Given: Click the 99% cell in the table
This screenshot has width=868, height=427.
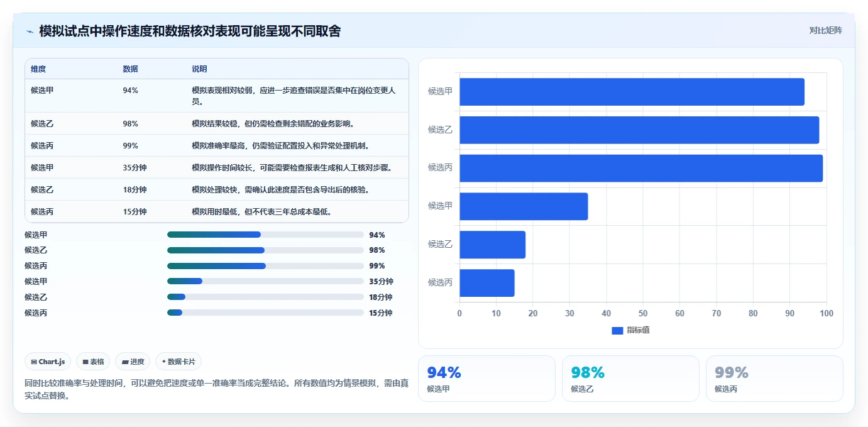Looking at the screenshot, I should (130, 146).
